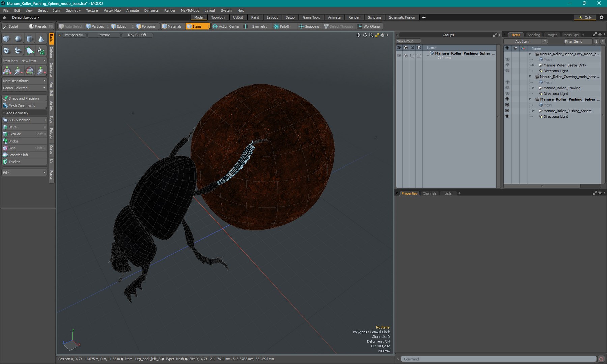Select the torus primitive tool icon
The image size is (607, 364).
click(6, 51)
